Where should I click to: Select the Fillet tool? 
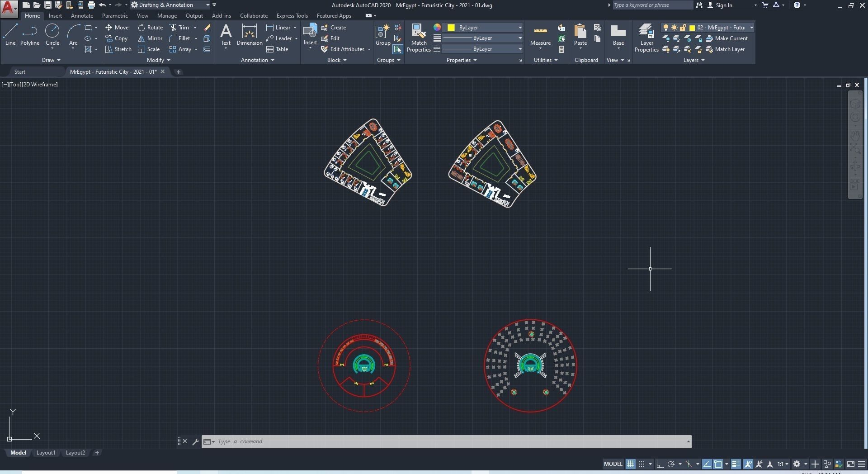(x=179, y=38)
